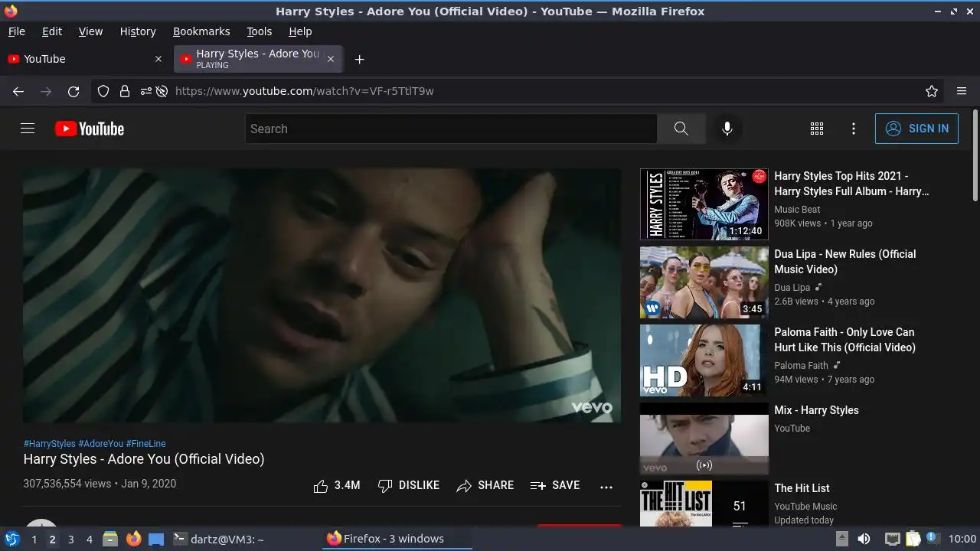Image resolution: width=980 pixels, height=551 pixels.
Task: Open the History menu
Action: tap(138, 31)
